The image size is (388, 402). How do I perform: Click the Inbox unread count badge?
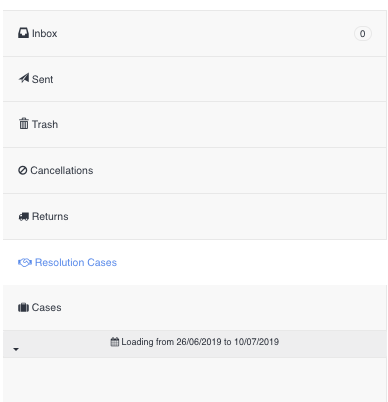pos(363,33)
